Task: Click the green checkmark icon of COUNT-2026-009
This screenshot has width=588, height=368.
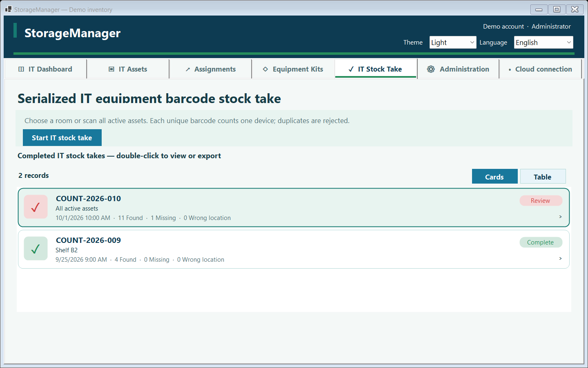Action: point(36,249)
